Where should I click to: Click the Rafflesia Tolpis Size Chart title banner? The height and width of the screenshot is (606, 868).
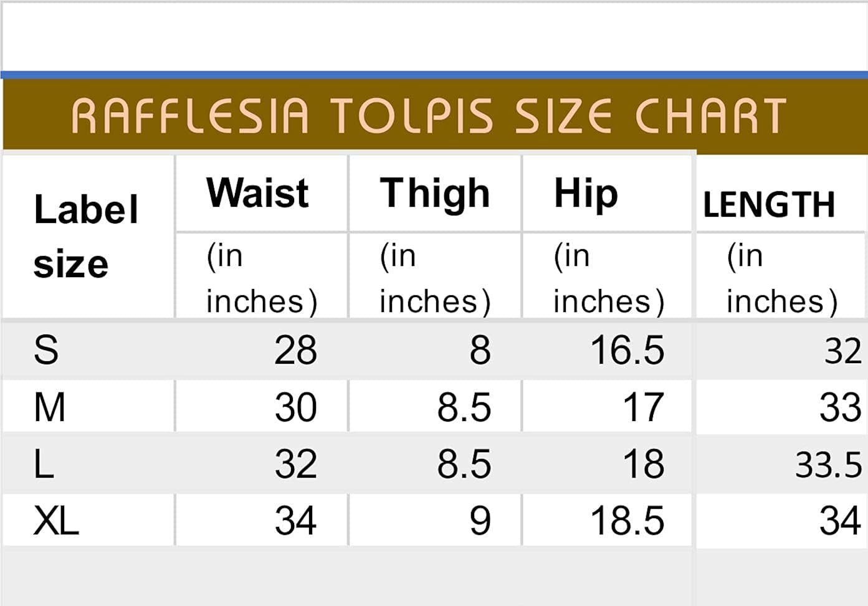click(429, 116)
